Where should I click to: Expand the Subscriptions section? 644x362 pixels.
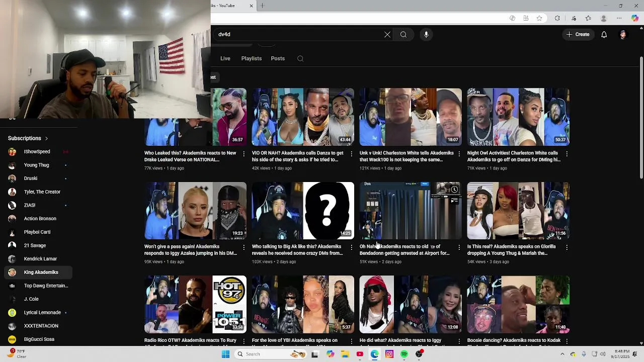[28, 138]
